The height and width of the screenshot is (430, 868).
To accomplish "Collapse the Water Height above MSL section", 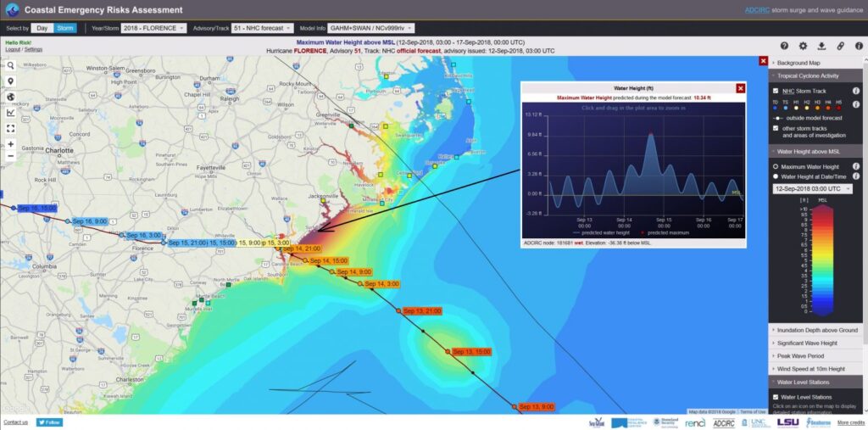I will click(815, 151).
